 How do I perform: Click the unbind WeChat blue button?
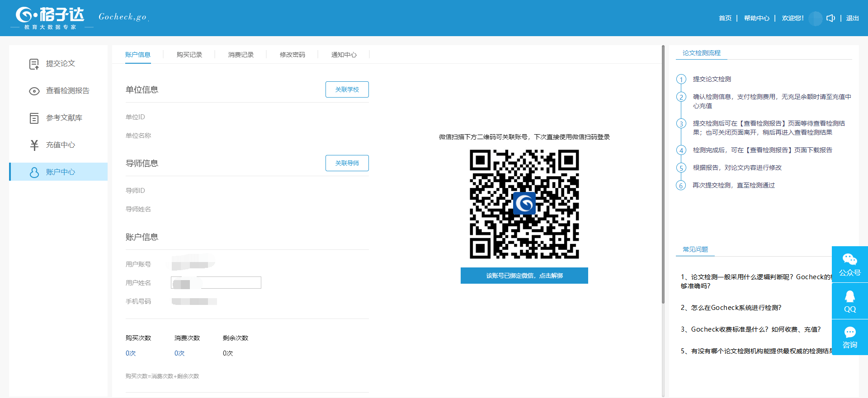tap(524, 276)
